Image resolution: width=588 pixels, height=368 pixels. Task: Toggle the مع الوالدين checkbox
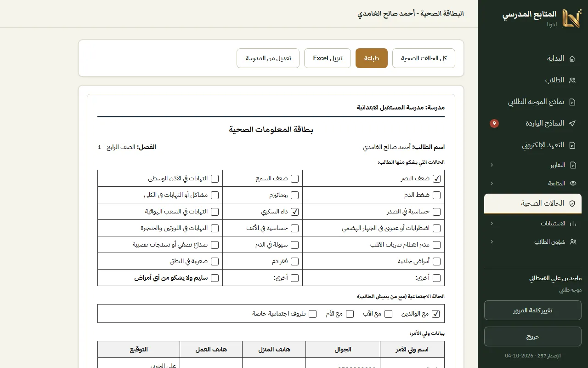(x=436, y=314)
